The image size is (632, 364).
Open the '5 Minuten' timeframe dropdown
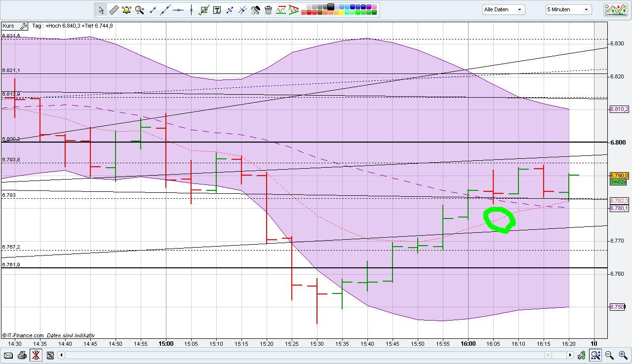click(x=568, y=9)
